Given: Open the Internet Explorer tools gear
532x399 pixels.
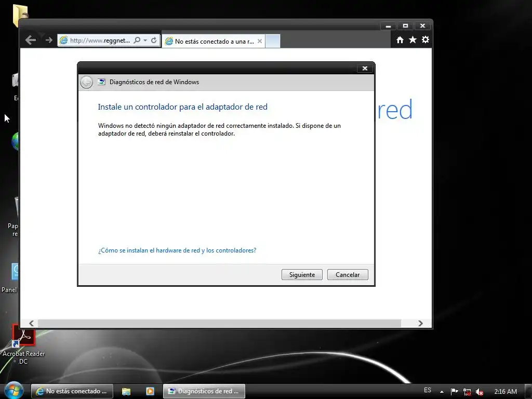Looking at the screenshot, I should pos(425,39).
